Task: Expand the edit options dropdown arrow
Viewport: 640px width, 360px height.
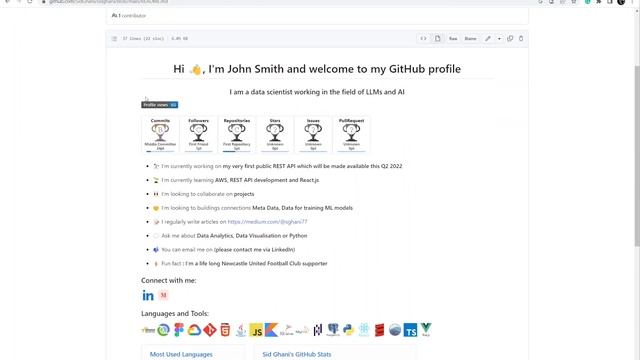Action: 499,38
